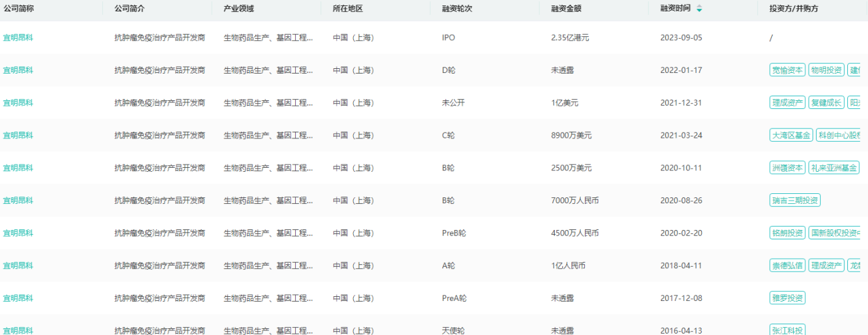The height and width of the screenshot is (335, 868).
Task: Open the 大湾区基金 investor tag
Action: coord(791,135)
